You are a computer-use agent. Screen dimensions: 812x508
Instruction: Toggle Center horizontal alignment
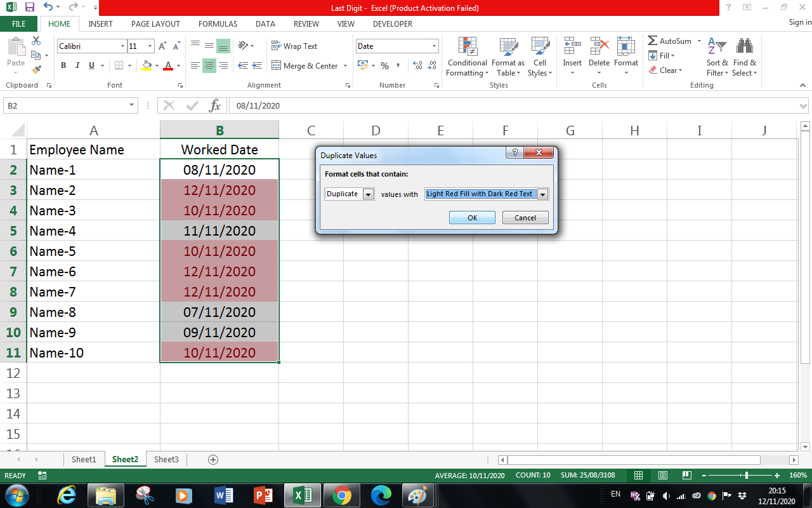[209, 65]
